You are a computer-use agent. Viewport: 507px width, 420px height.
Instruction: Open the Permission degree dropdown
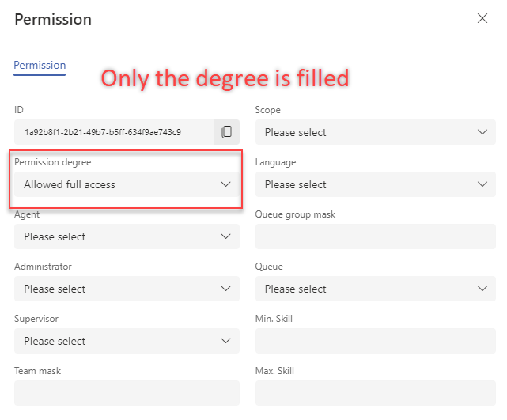point(127,184)
